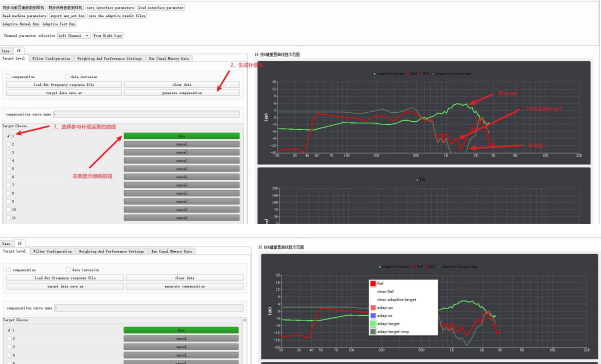Start Adaptive Normal Run
601x364 pixels.
click(21, 24)
